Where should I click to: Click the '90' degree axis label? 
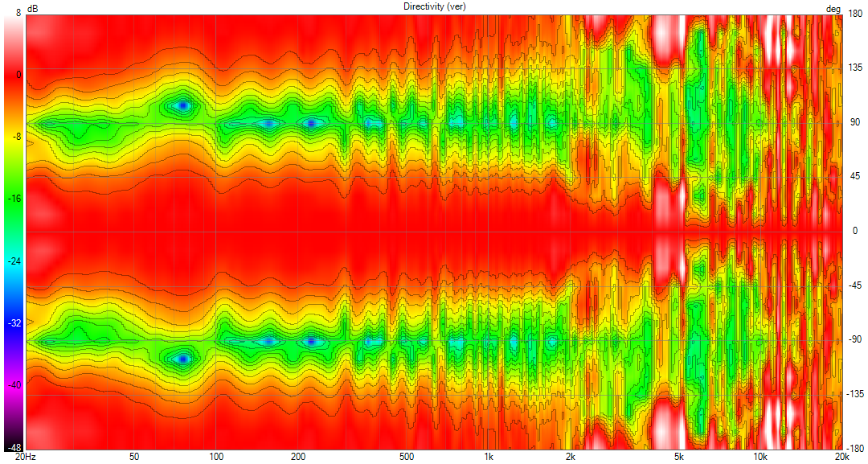(856, 121)
